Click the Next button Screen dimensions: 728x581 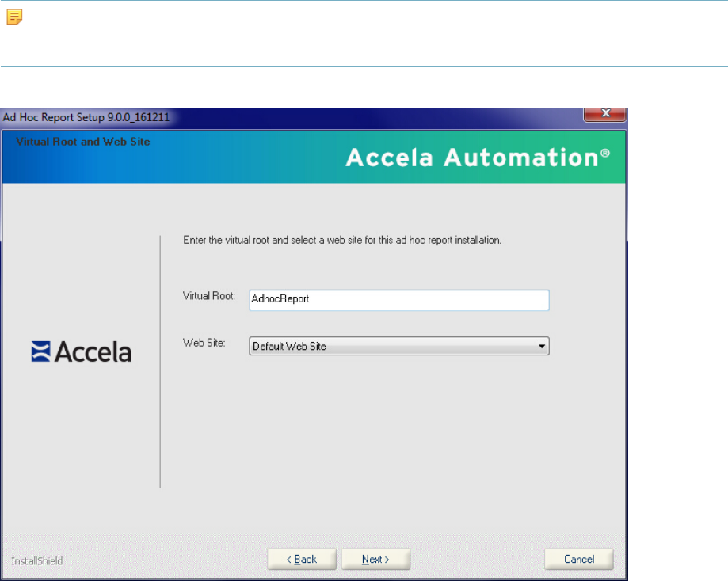coord(375,559)
